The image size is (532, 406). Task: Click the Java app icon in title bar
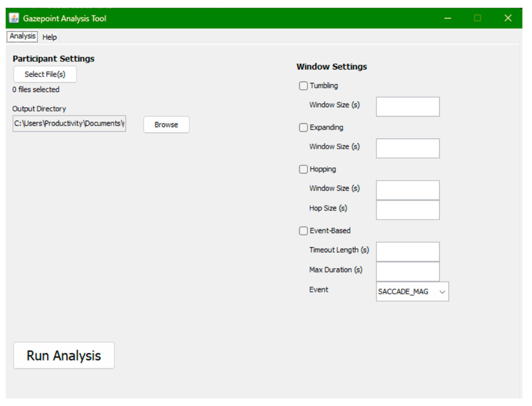(14, 18)
